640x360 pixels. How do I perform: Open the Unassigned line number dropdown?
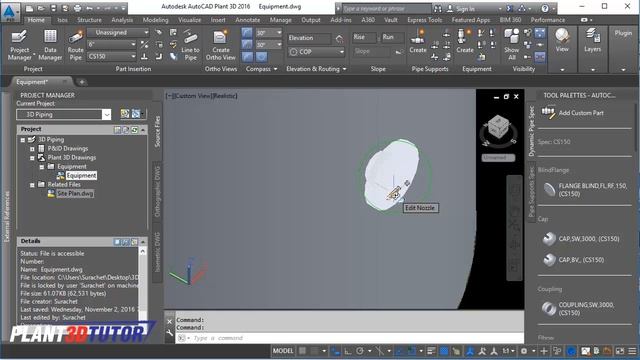(118, 32)
